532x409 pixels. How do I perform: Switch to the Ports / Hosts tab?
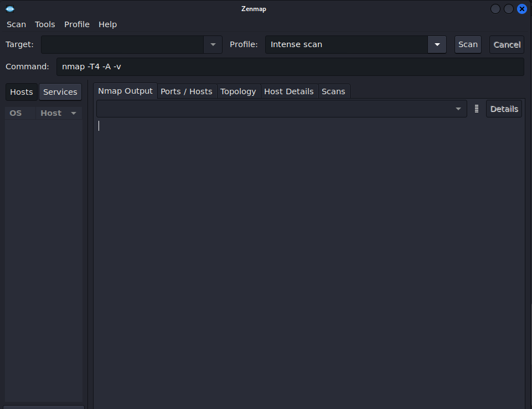187,91
